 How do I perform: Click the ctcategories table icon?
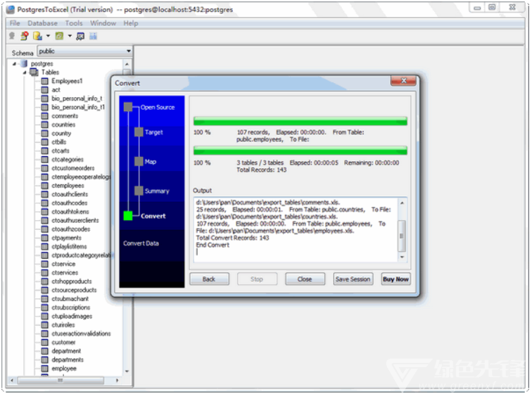(x=44, y=160)
